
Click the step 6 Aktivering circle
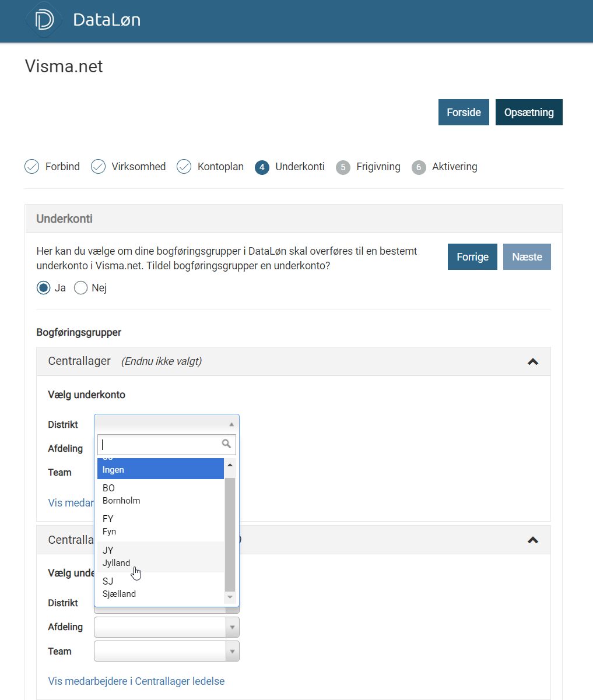click(418, 167)
